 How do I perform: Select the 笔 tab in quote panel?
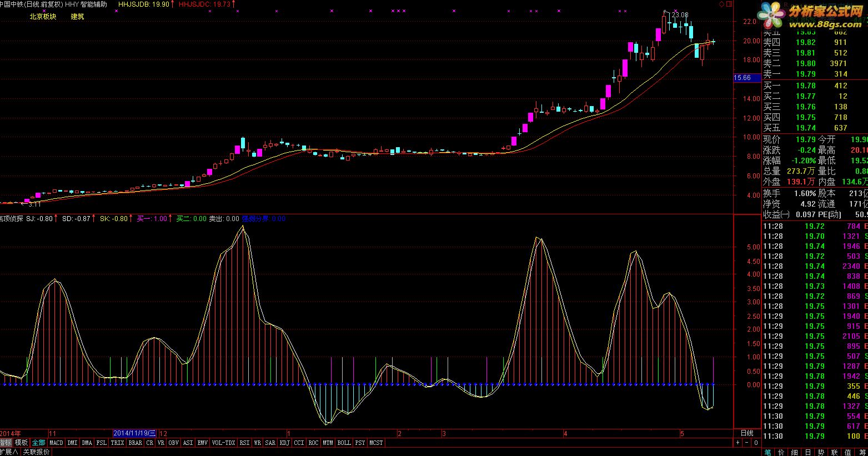click(x=768, y=452)
